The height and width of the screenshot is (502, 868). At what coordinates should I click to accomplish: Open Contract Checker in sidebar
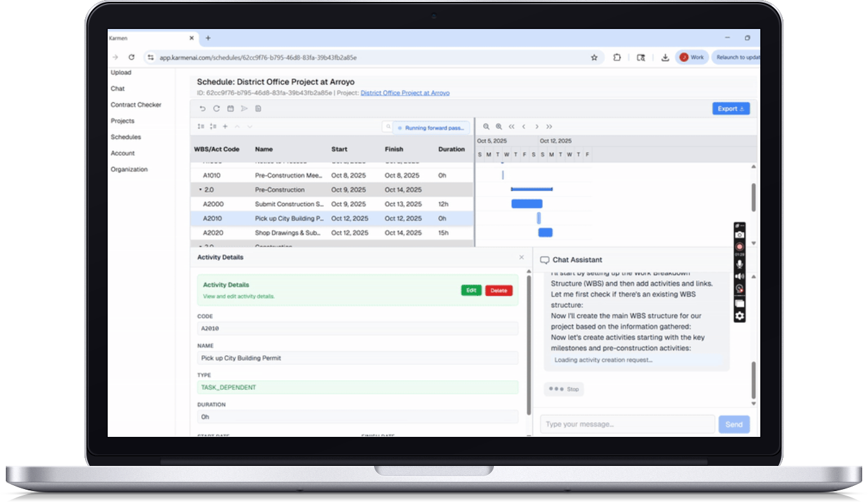[136, 105]
